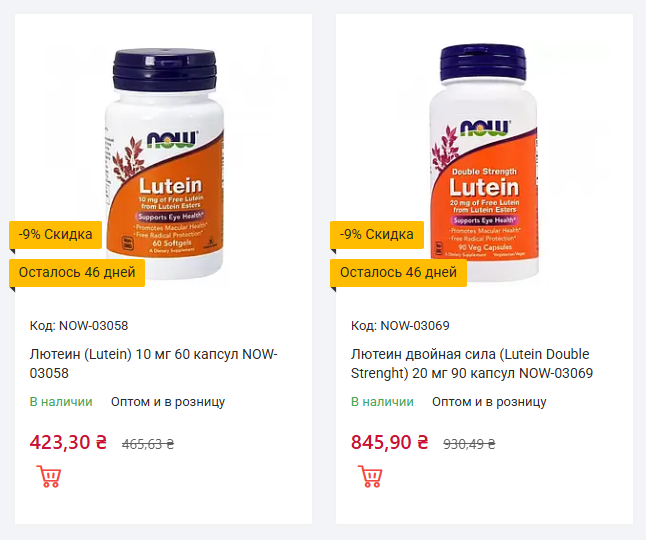This screenshot has height=540, width=646.
Task: Add Lutein 10 mg to cart
Action: coord(48,477)
